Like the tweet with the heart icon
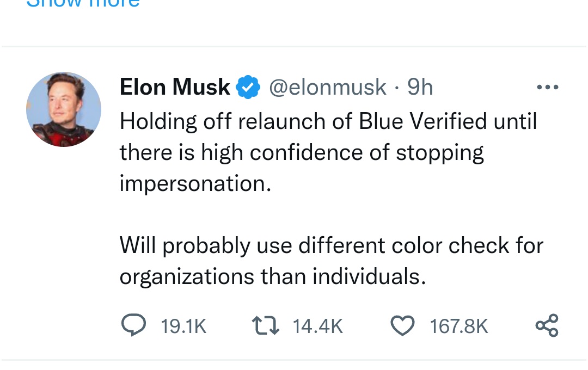The width and height of the screenshot is (588, 370). click(403, 326)
